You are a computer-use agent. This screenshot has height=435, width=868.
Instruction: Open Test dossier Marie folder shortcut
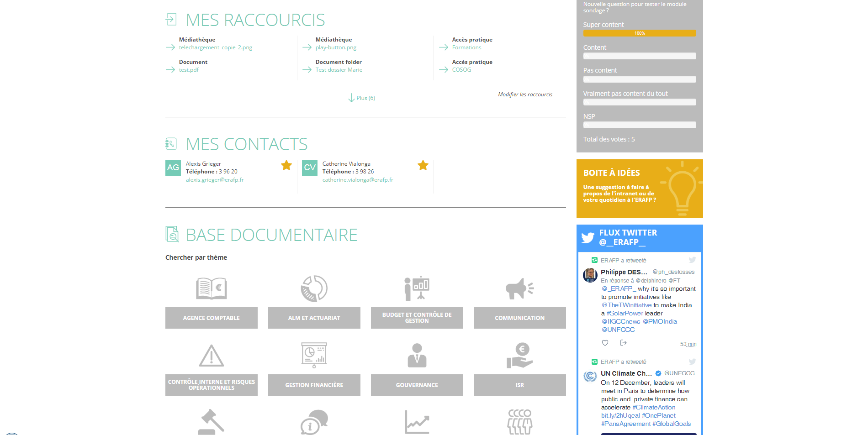click(339, 70)
